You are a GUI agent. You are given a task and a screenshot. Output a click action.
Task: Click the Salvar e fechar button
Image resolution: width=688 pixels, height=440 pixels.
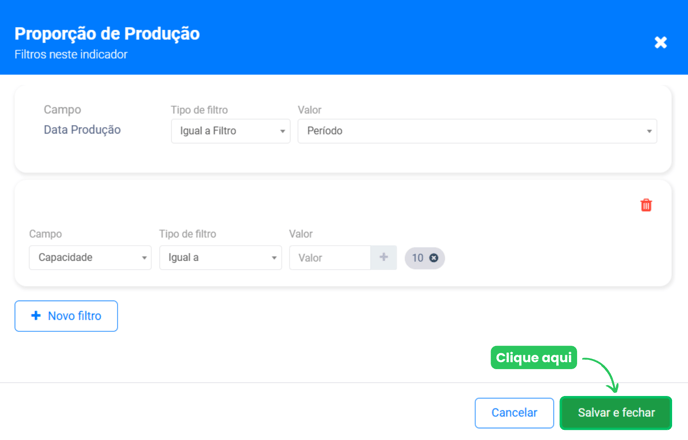(616, 413)
